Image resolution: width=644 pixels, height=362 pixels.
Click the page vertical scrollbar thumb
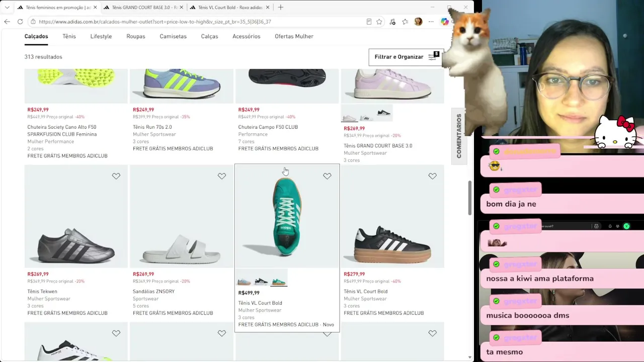pos(470,198)
